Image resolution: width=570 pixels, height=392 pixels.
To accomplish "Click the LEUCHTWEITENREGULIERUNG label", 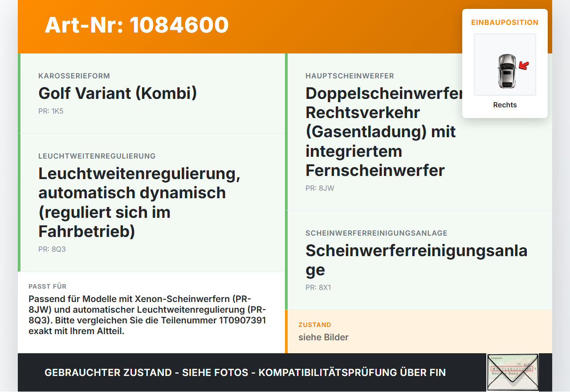I will tap(97, 156).
